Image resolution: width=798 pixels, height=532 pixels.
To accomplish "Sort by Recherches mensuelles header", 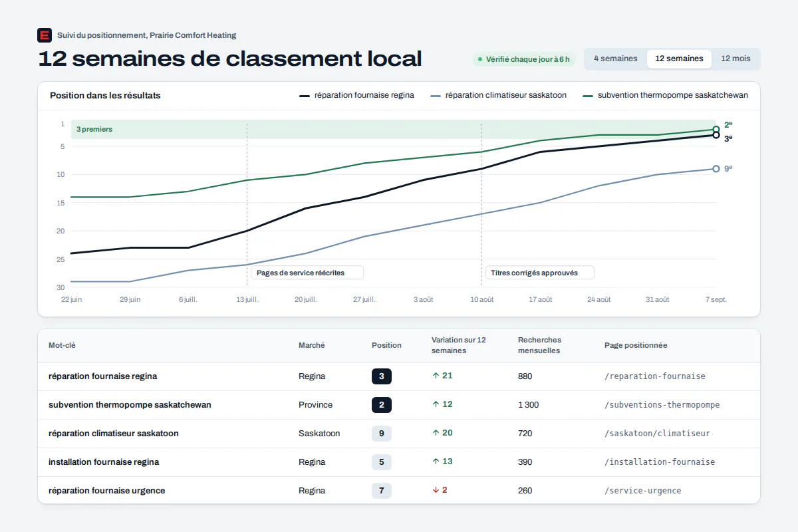I will pyautogui.click(x=540, y=345).
